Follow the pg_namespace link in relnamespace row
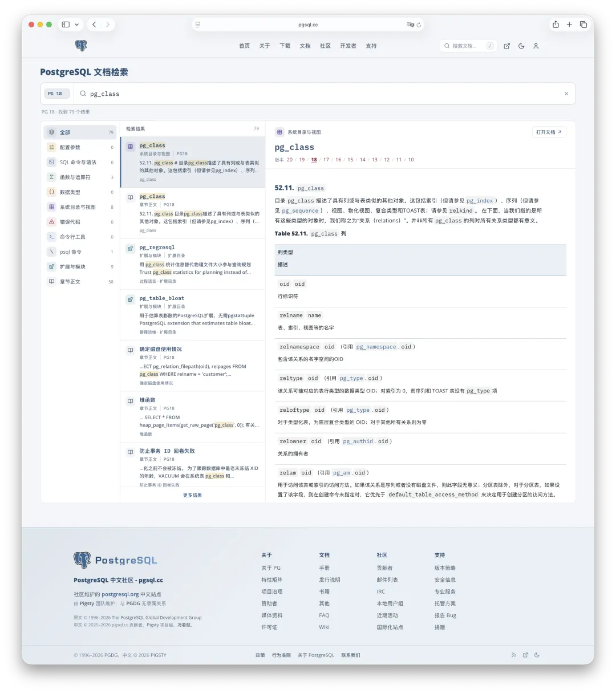The image size is (616, 693). pyautogui.click(x=376, y=347)
